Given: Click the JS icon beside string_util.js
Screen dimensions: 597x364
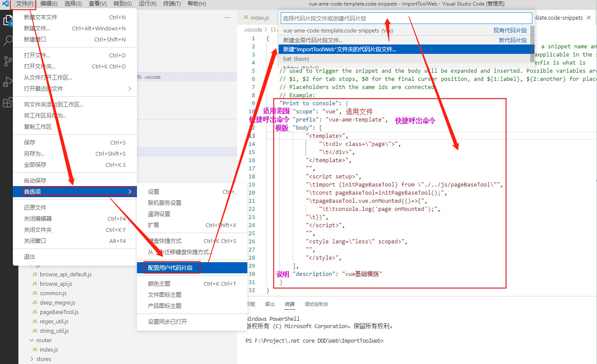Looking at the screenshot, I should tap(35, 331).
